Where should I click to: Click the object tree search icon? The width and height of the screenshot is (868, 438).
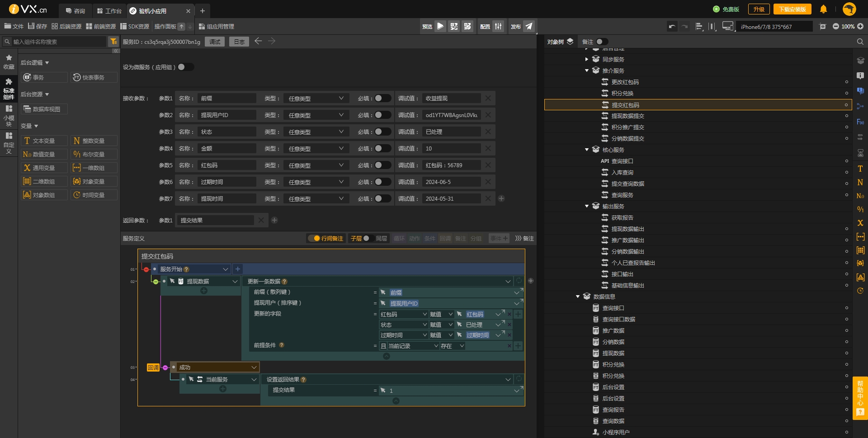[x=860, y=42]
